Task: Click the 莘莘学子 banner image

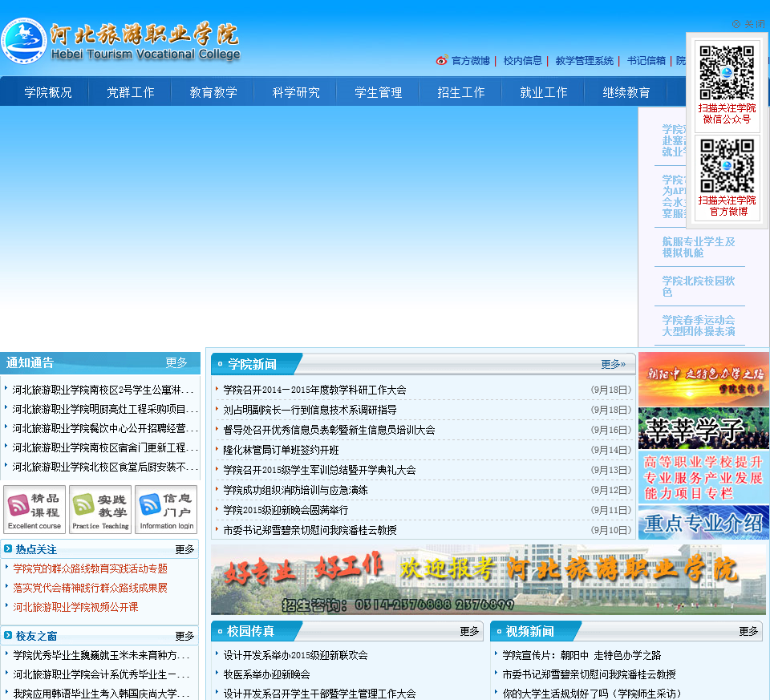Action: pos(703,428)
